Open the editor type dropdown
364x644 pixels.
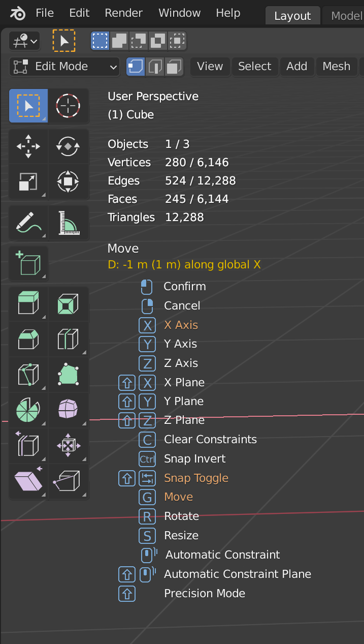coord(24,41)
